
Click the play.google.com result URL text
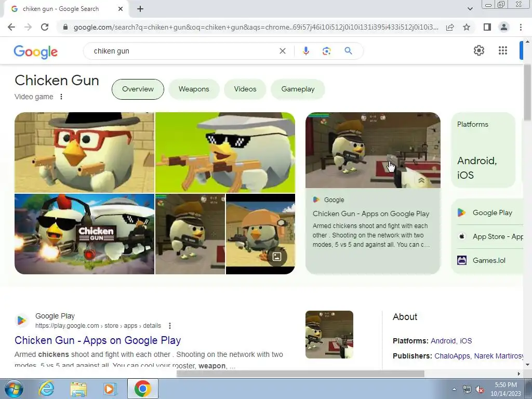tap(98, 326)
